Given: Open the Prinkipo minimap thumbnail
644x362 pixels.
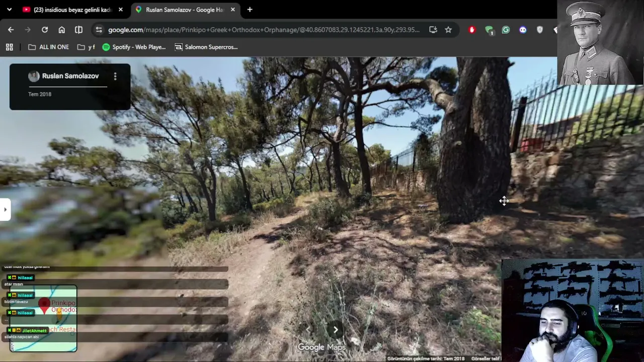Looking at the screenshot, I should coord(43,318).
